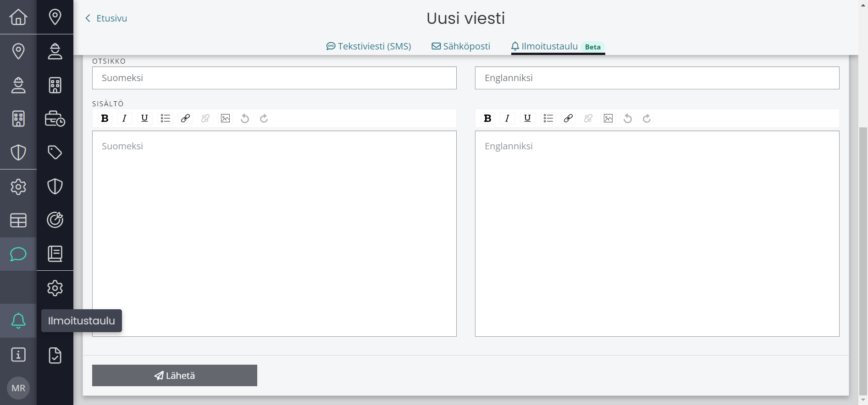868x405 pixels.
Task: Open the info icon in the sidebar
Action: (18, 355)
